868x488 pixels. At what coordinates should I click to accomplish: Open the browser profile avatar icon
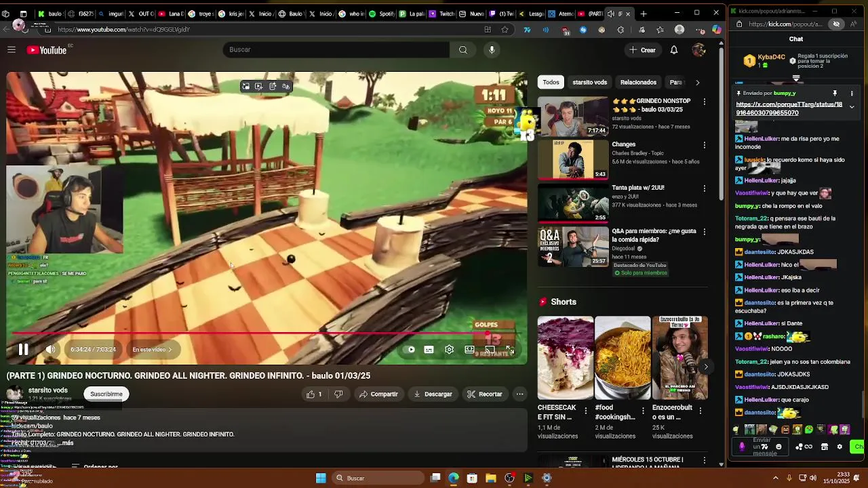679,30
